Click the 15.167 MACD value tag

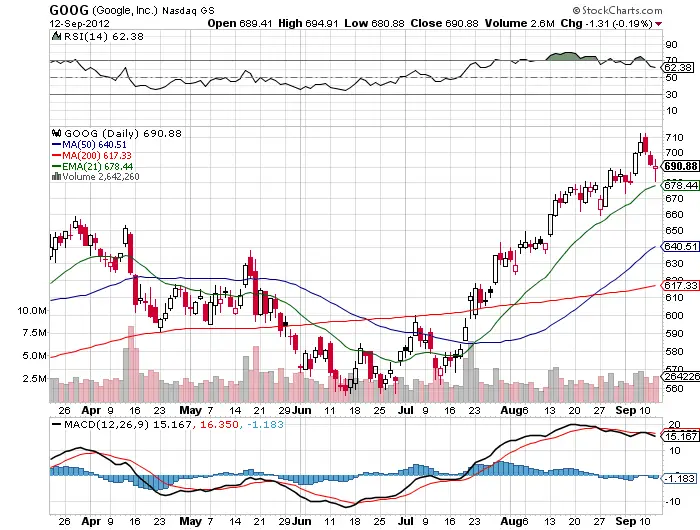pos(680,436)
